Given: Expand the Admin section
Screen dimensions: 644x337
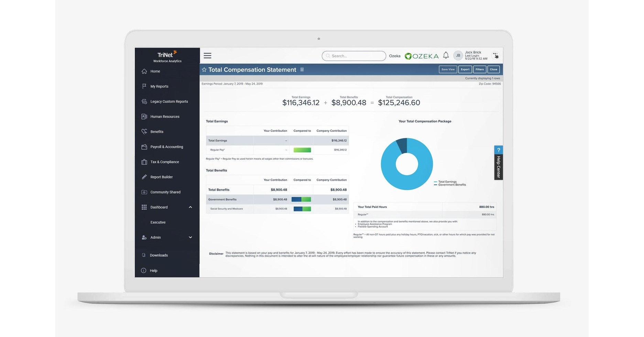Looking at the screenshot, I should click(x=190, y=237).
